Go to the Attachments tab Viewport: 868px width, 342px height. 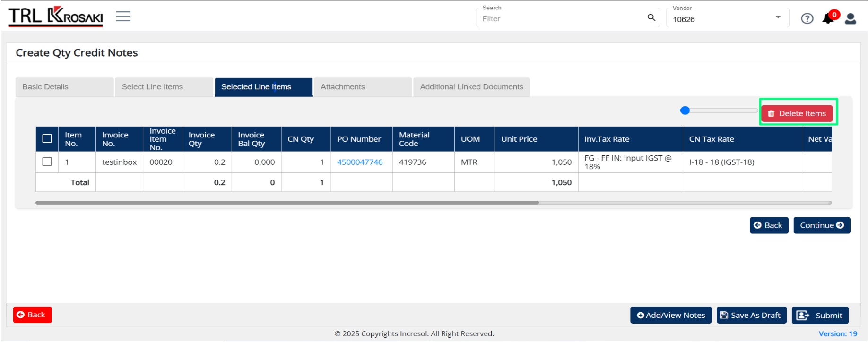[363, 87]
